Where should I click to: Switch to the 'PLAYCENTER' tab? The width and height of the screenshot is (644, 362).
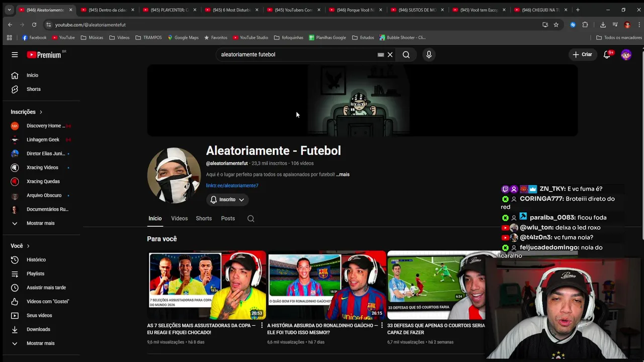(x=169, y=10)
